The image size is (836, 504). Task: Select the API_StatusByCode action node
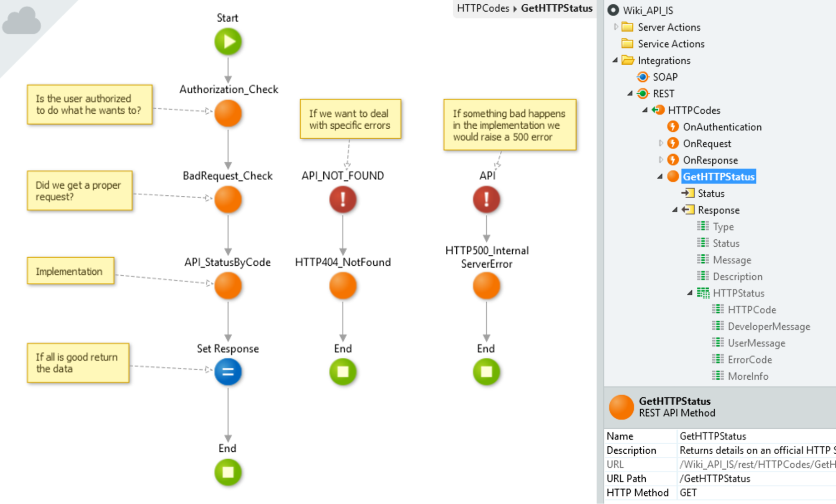[228, 286]
